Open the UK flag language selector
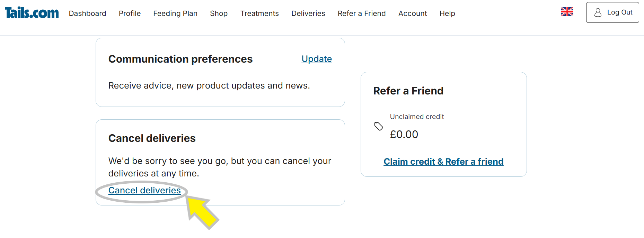Viewport: 644px width, 238px height. 567,12
